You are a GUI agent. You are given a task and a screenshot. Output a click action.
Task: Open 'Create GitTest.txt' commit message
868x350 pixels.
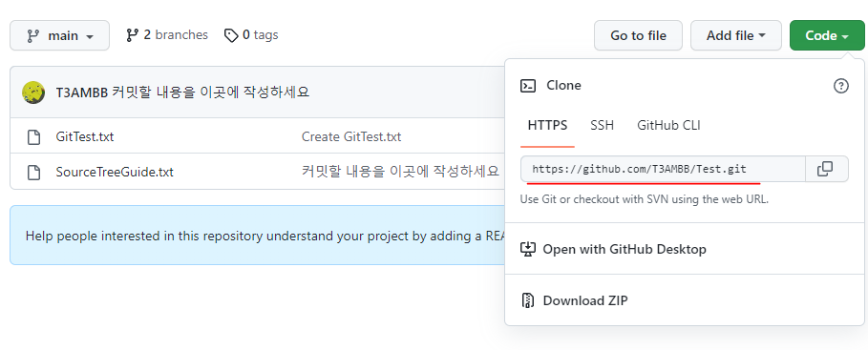351,136
